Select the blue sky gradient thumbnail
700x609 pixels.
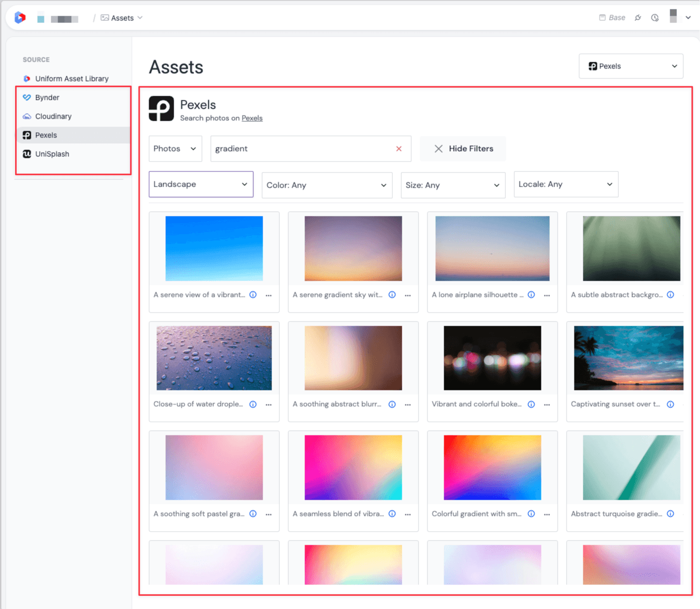point(214,248)
